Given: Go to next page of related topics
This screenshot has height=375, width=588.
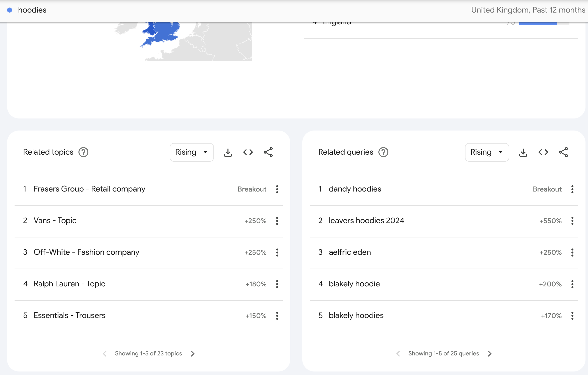Looking at the screenshot, I should [193, 354].
